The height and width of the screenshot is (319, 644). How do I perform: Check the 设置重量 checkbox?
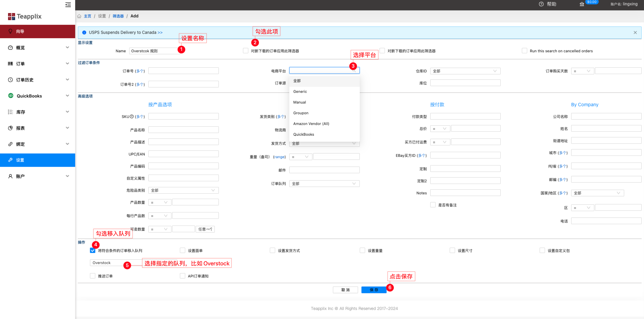click(x=362, y=250)
